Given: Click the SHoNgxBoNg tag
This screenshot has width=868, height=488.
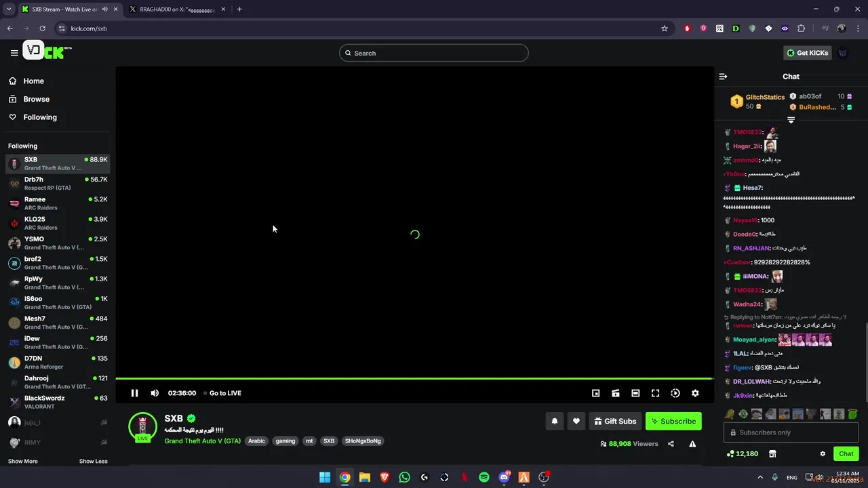Looking at the screenshot, I should 363,441.
